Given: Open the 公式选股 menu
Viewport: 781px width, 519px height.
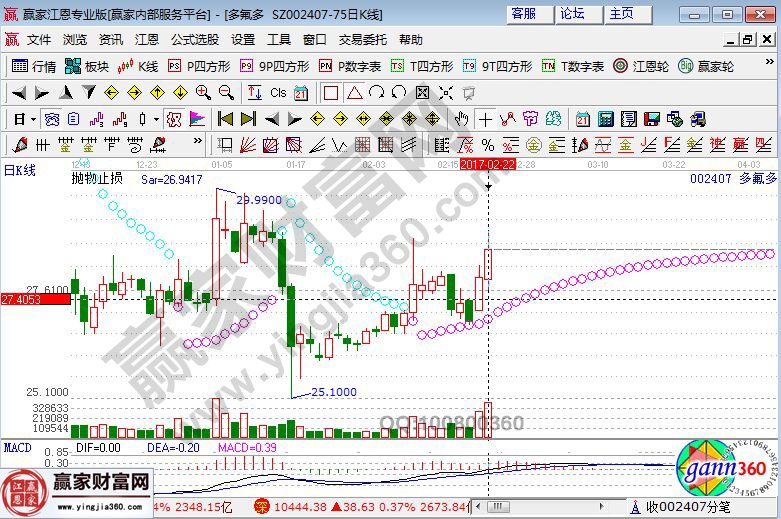Looking at the screenshot, I should (x=194, y=39).
